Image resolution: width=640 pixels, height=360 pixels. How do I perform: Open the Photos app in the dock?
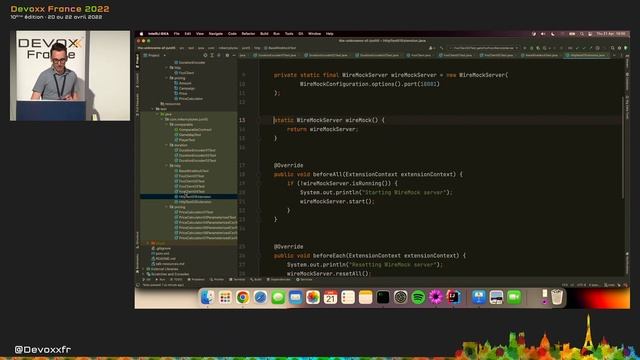(x=313, y=297)
